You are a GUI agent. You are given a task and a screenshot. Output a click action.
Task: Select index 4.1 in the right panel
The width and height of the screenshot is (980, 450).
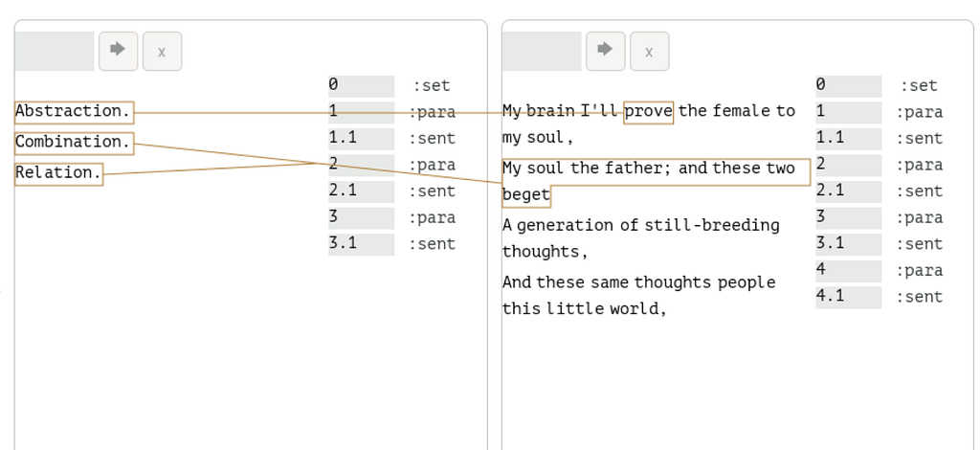click(x=849, y=298)
